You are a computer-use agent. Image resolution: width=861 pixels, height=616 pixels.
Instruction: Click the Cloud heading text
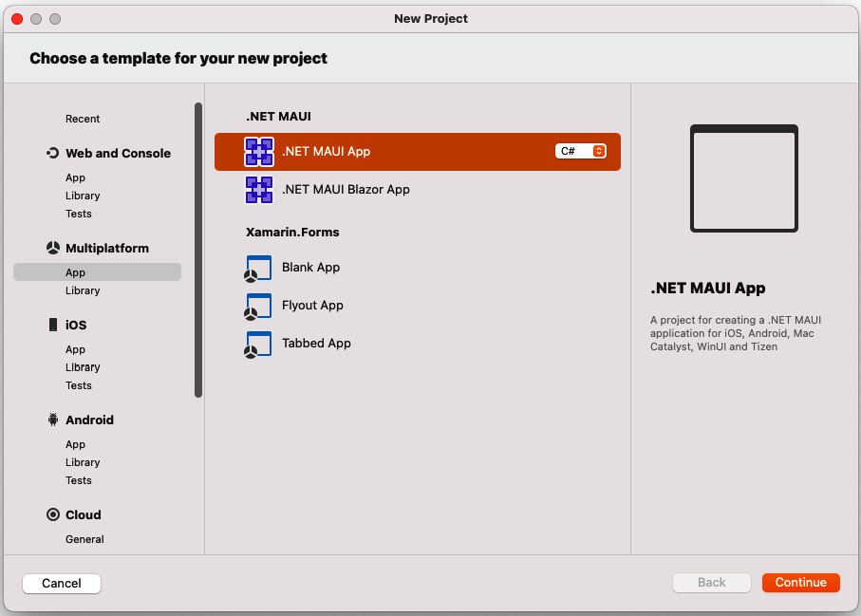(x=83, y=515)
